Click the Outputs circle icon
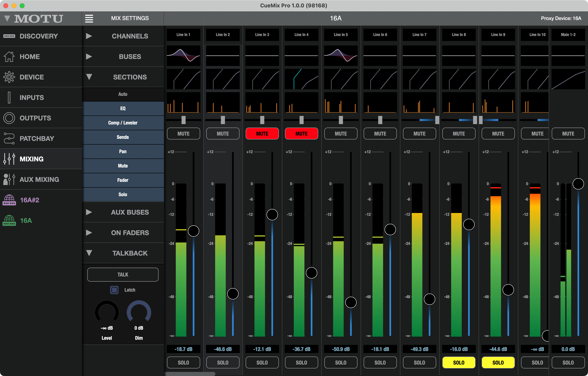 [9, 118]
